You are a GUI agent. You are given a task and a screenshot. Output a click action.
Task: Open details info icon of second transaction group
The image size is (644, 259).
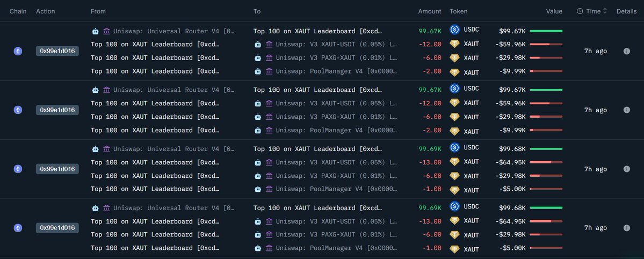tap(627, 110)
